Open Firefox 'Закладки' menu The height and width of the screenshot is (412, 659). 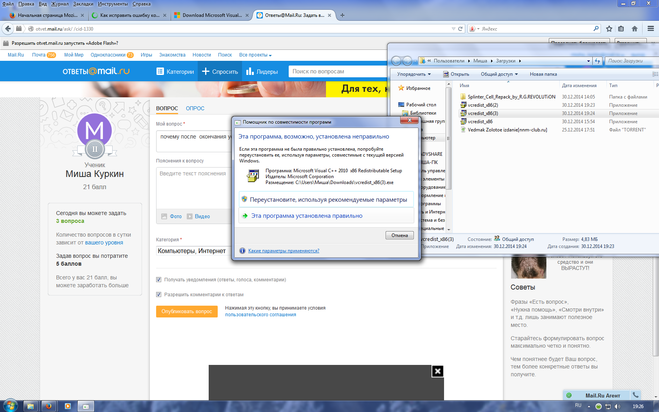click(x=83, y=4)
